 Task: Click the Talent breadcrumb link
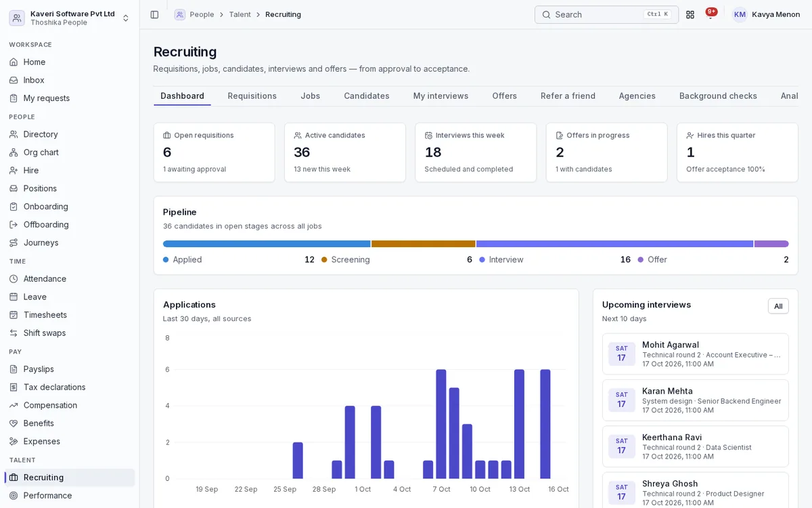240,14
